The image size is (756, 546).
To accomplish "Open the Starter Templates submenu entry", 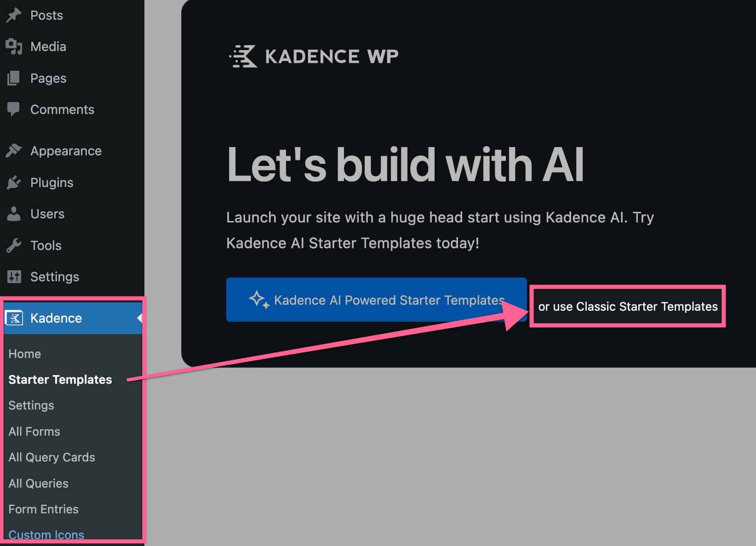I will click(60, 379).
